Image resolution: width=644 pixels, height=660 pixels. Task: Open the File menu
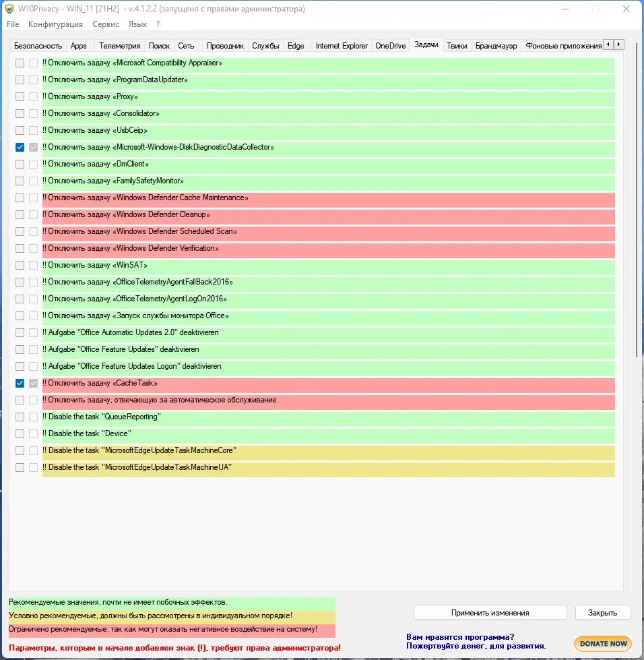pyautogui.click(x=13, y=24)
